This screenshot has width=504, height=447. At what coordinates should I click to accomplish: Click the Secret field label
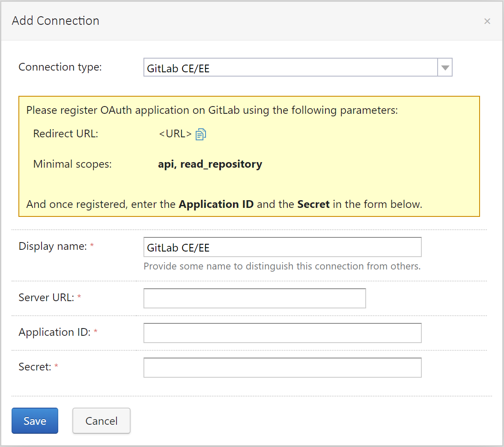point(35,367)
